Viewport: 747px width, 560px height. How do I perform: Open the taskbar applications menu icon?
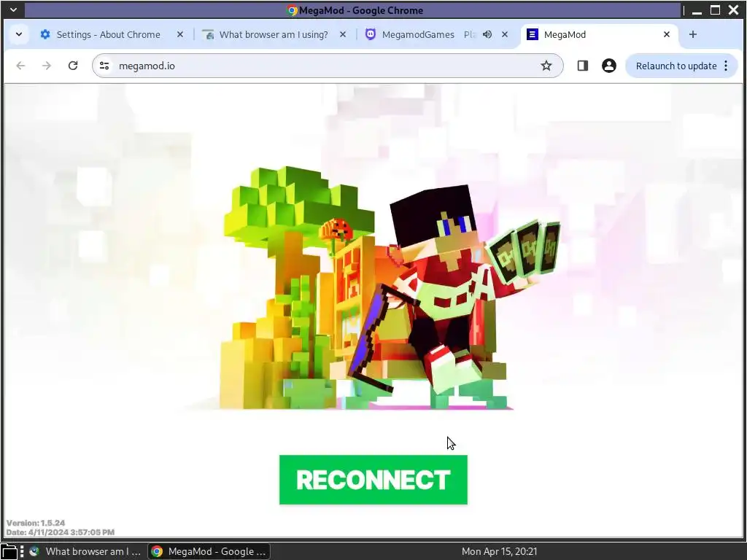[x=9, y=551]
